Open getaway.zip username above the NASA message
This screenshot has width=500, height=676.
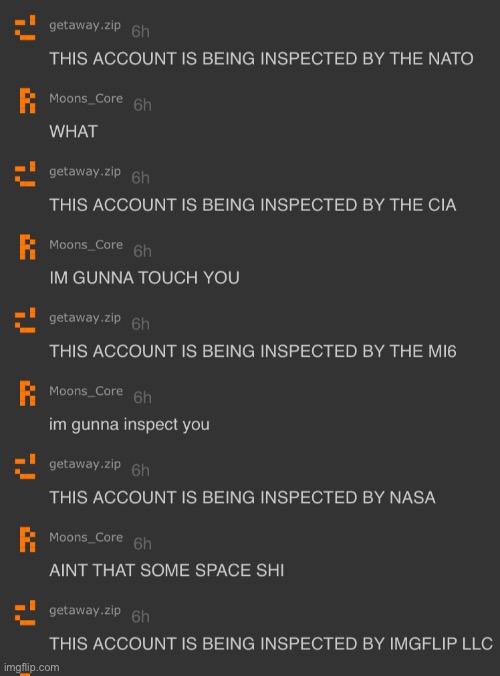(85, 464)
